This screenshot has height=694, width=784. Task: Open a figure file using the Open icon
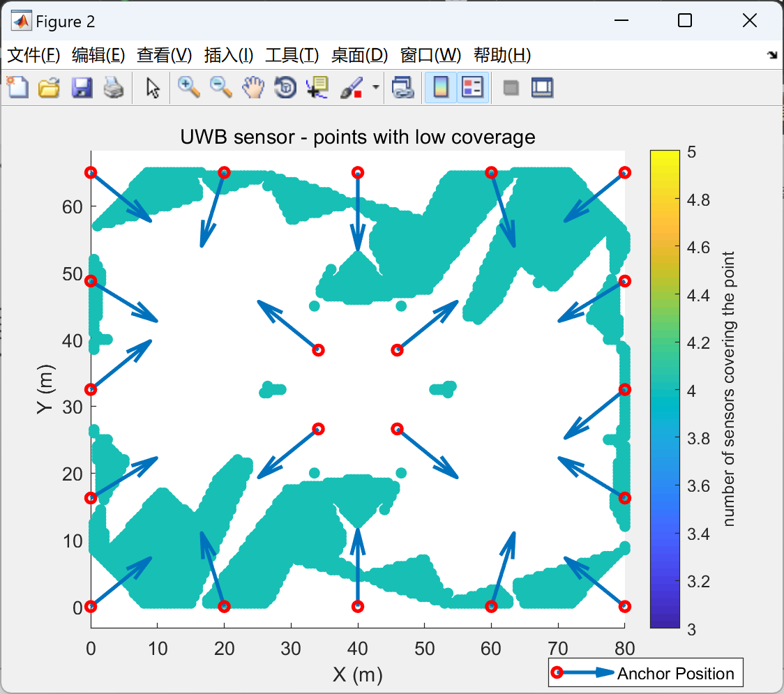49,87
